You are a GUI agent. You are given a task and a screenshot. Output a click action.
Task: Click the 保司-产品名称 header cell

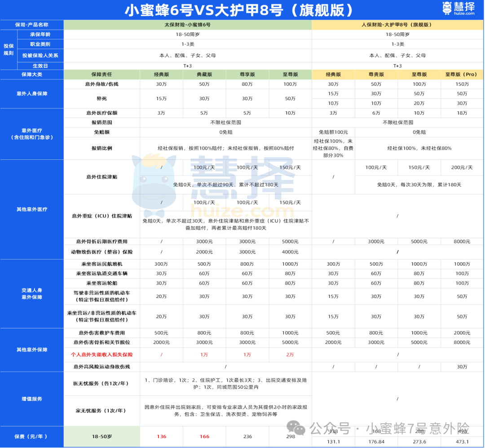tap(32, 25)
